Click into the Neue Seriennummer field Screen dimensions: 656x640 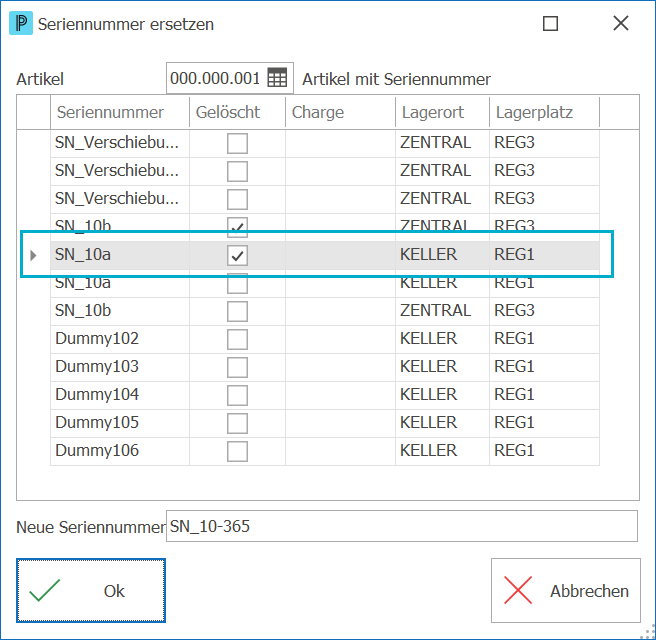pos(402,526)
